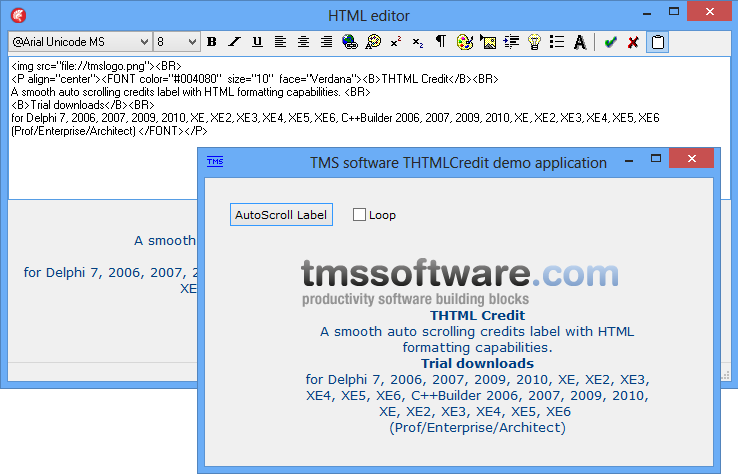739x475 pixels.
Task: Align text left in HTML editor
Action: tap(280, 42)
